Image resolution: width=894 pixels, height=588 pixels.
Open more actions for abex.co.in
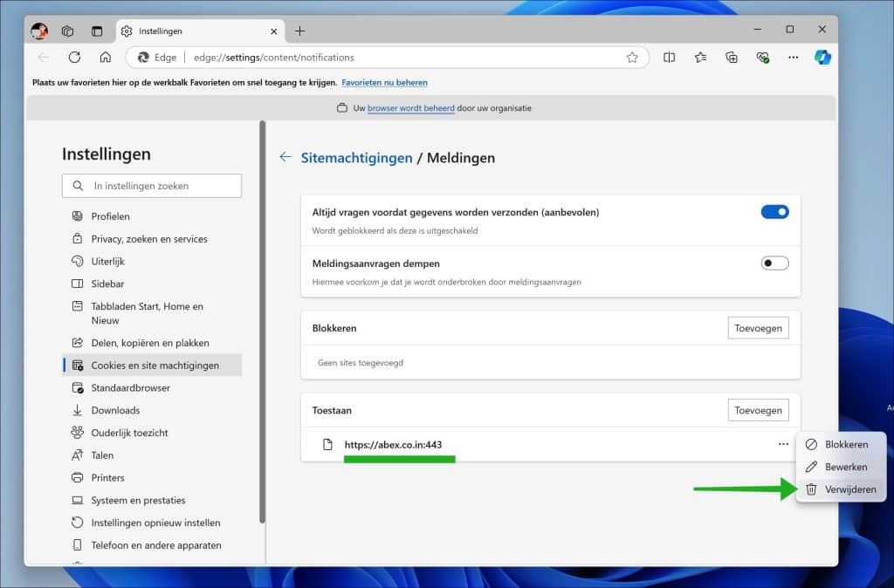(783, 444)
